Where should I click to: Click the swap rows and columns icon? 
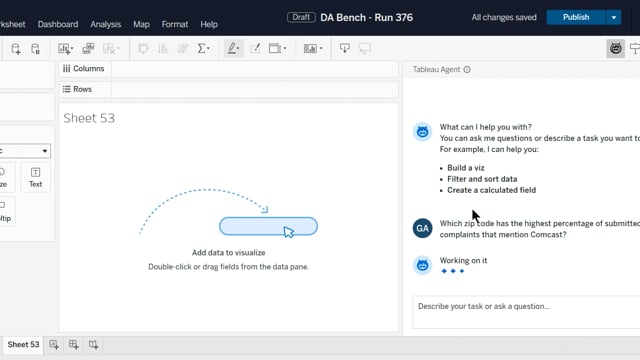click(x=143, y=49)
